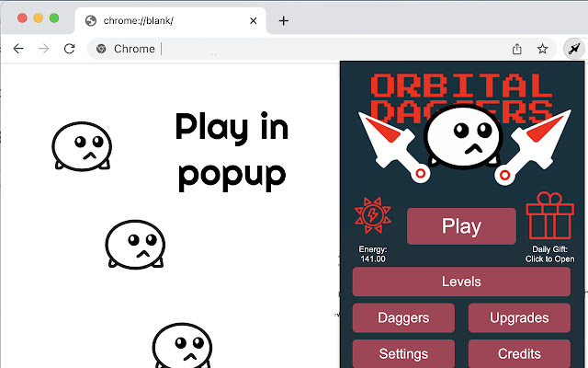Viewport: 588px width, 368px height.
Task: Go back using the left arrow
Action: click(17, 49)
